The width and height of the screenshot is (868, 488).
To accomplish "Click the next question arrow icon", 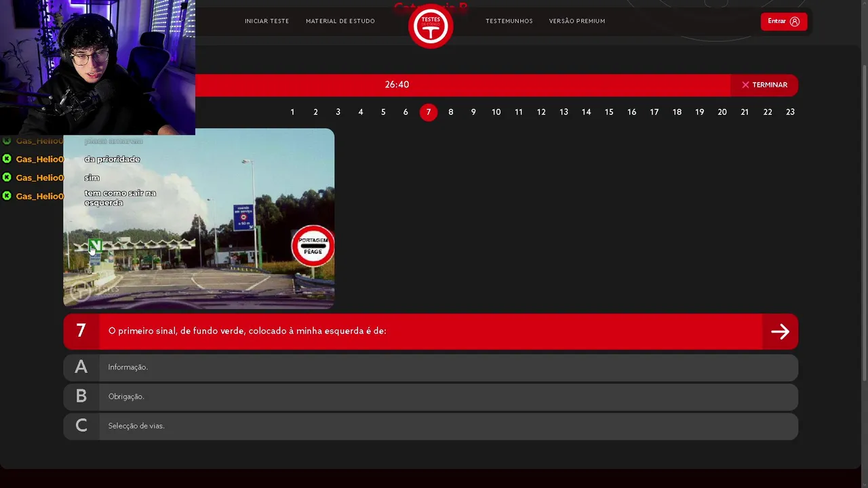I will (x=780, y=331).
